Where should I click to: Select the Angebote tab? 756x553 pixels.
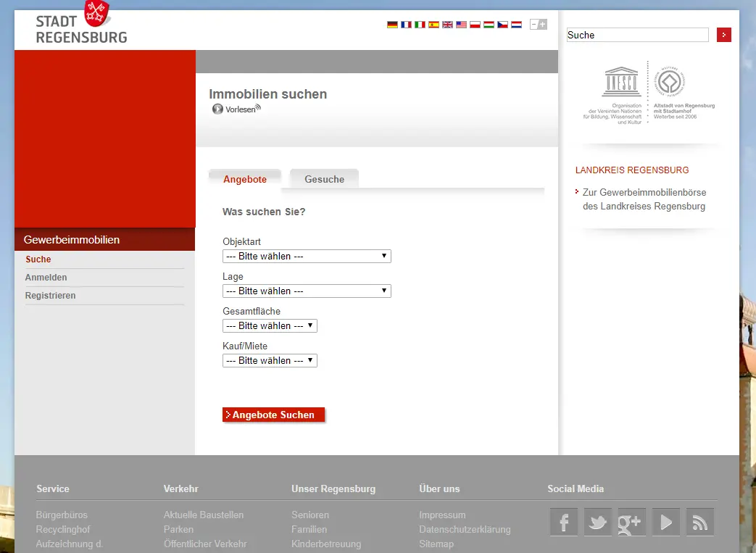click(x=245, y=180)
